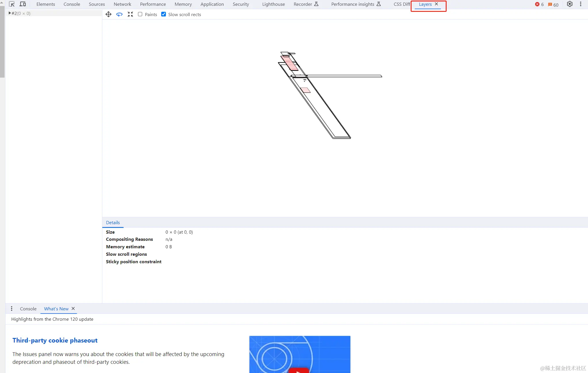Select the Rotate mode tool

119,14
